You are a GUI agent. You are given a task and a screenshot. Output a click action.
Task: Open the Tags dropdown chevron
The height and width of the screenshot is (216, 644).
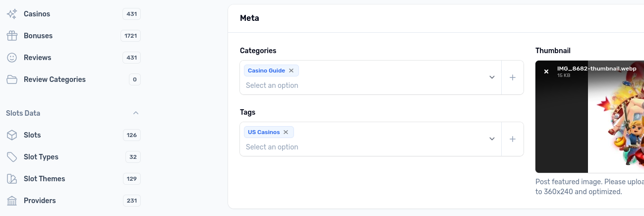point(492,139)
